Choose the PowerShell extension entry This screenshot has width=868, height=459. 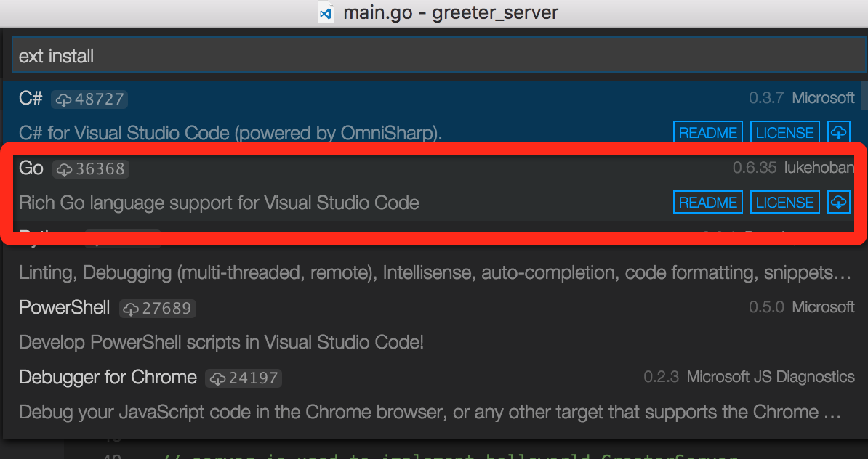click(x=64, y=308)
